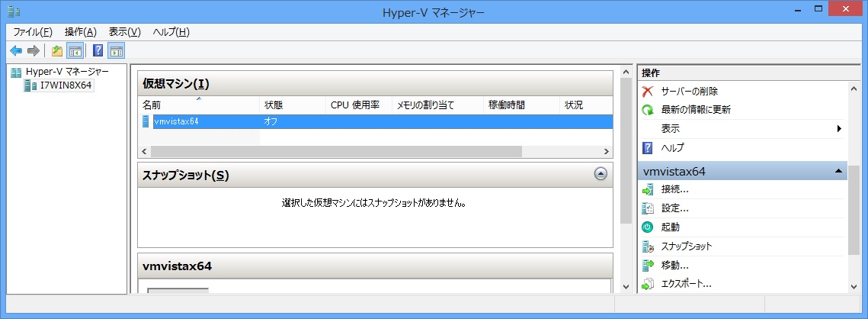Screen dimensions: 868x319
Task: Click the I7WIN8X64 server icon in tree
Action: pos(30,85)
